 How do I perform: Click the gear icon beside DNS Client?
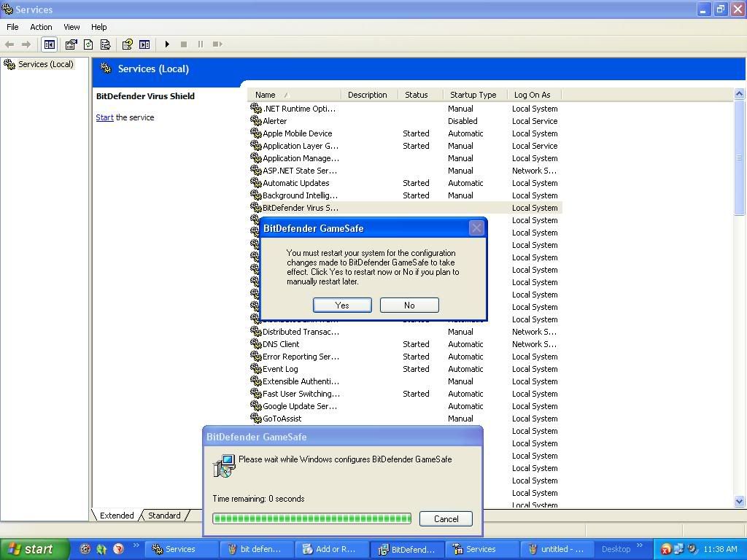click(256, 344)
